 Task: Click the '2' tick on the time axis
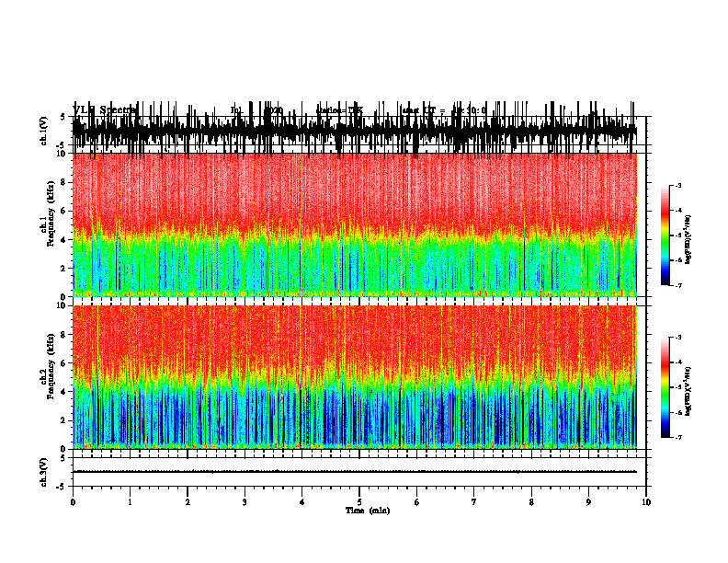(188, 502)
